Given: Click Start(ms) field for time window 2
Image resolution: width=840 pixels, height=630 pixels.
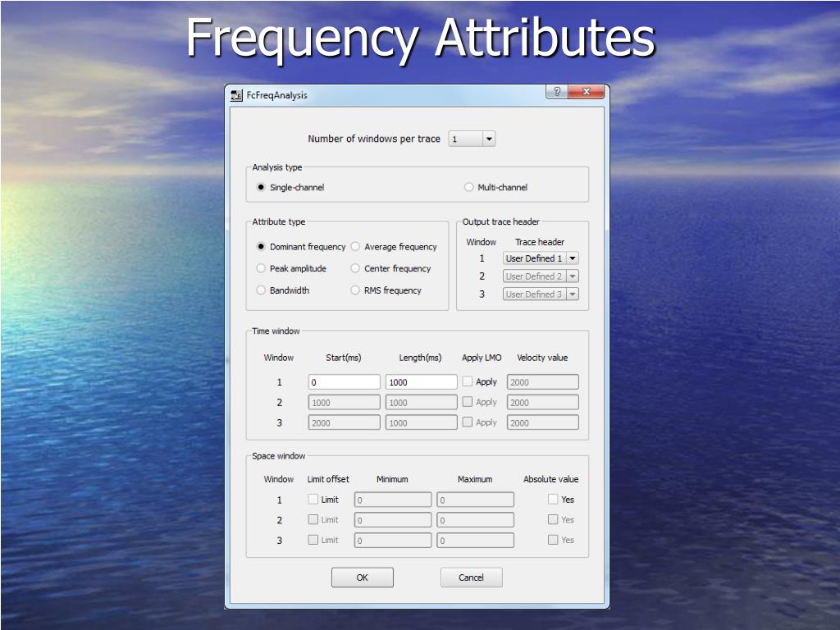Looking at the screenshot, I should 344,402.
